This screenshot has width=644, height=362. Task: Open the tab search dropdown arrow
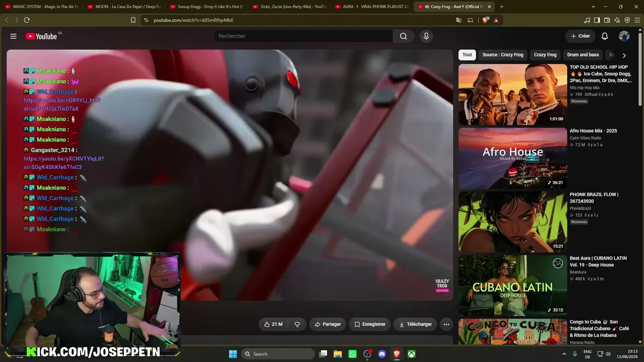[x=593, y=7]
